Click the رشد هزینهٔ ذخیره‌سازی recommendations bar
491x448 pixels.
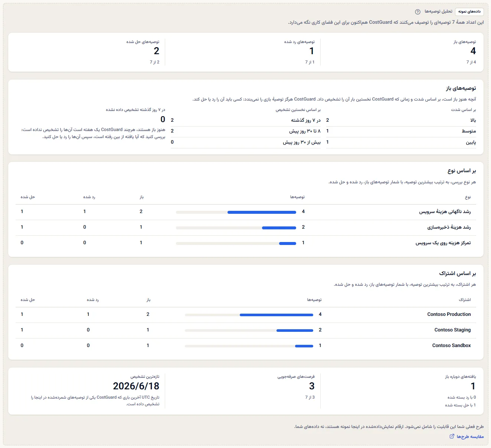point(236,228)
